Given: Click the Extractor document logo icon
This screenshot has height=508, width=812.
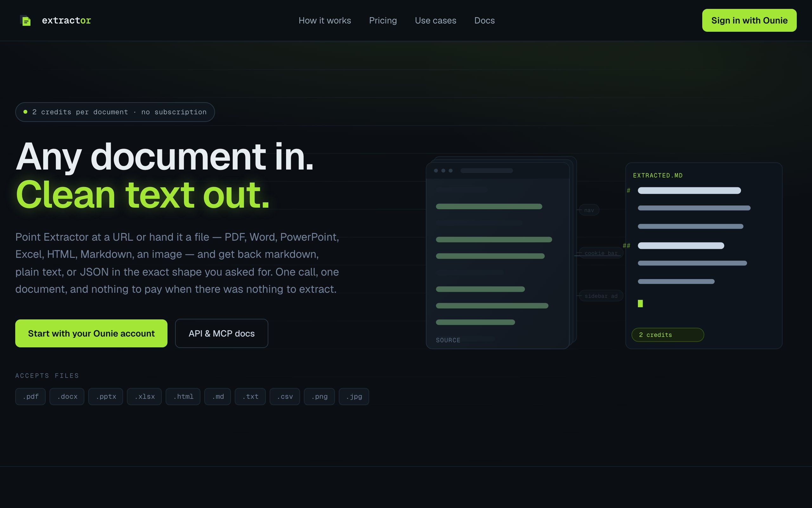Looking at the screenshot, I should 25,21.
